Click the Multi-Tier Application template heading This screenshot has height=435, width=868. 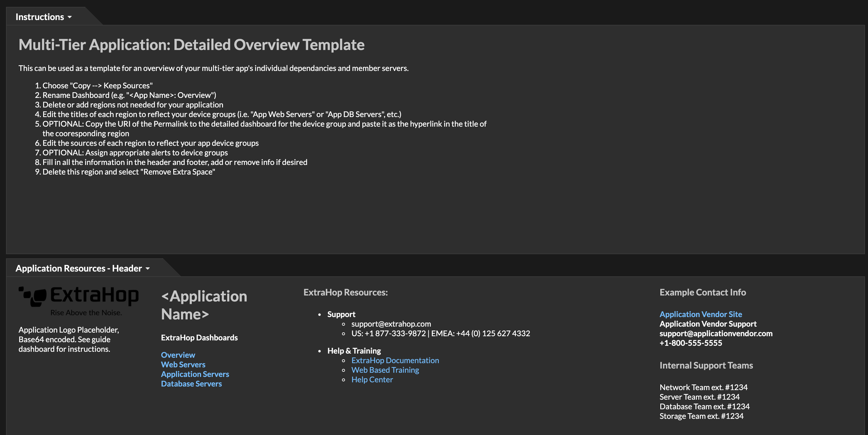tap(192, 45)
